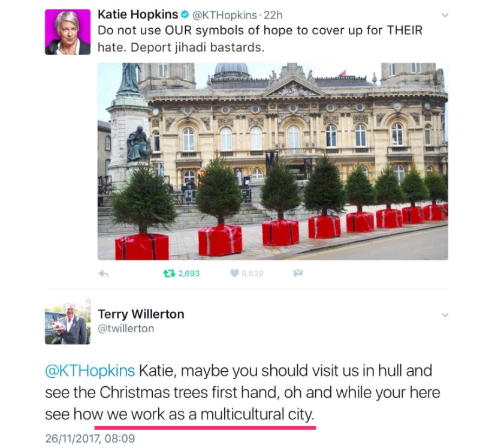498x448 pixels.
Task: Open Katie Hopkins profile avatar
Action: tap(68, 32)
